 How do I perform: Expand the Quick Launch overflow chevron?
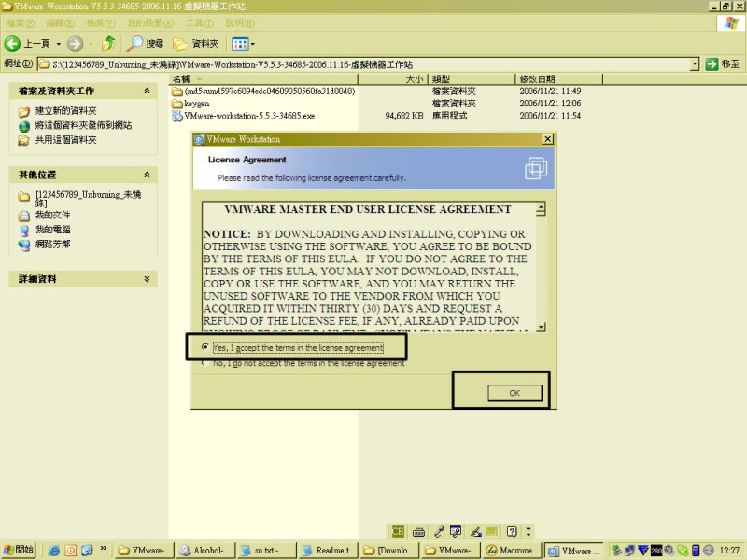pos(103,549)
